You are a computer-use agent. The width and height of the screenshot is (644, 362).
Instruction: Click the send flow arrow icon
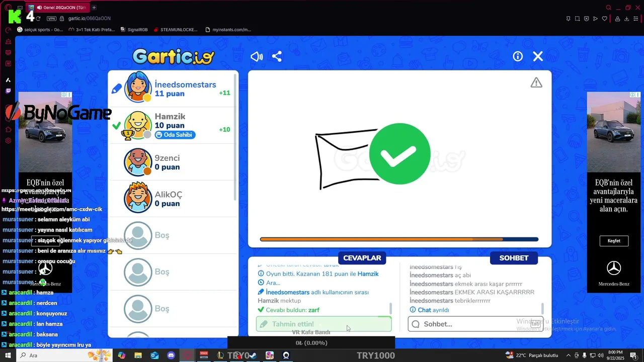click(x=595, y=19)
